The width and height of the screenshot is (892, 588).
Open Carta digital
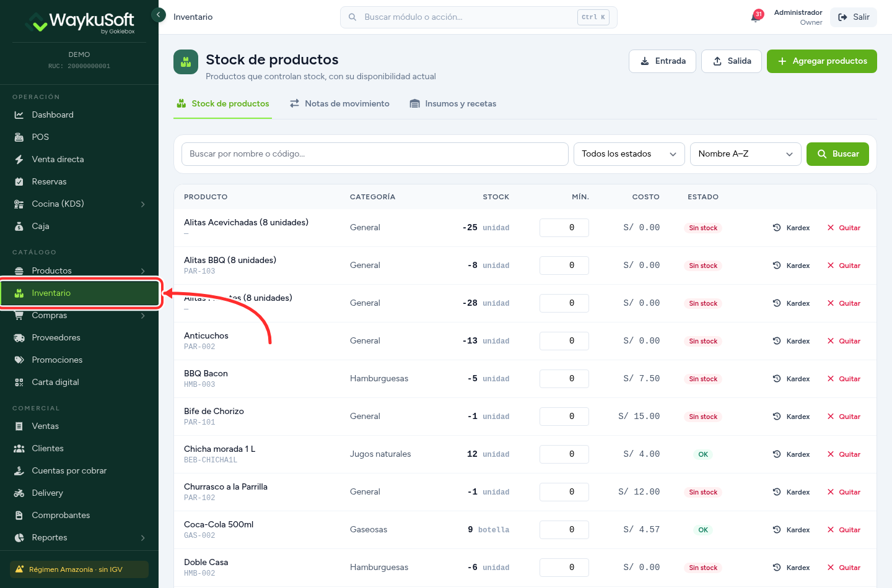point(79,382)
